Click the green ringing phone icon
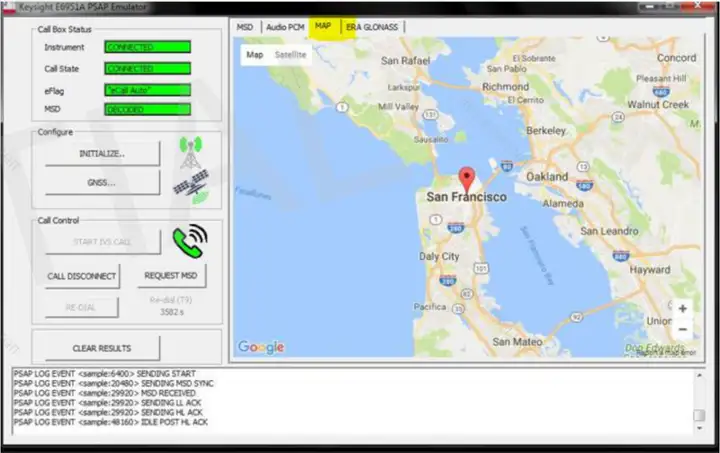The height and width of the screenshot is (453, 720). (190, 241)
